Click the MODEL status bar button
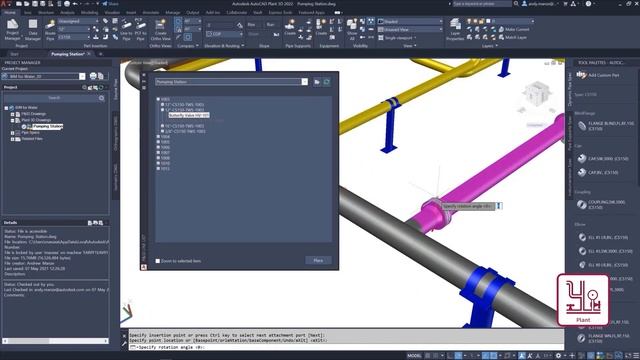The height and width of the screenshot is (360, 640). click(414, 356)
